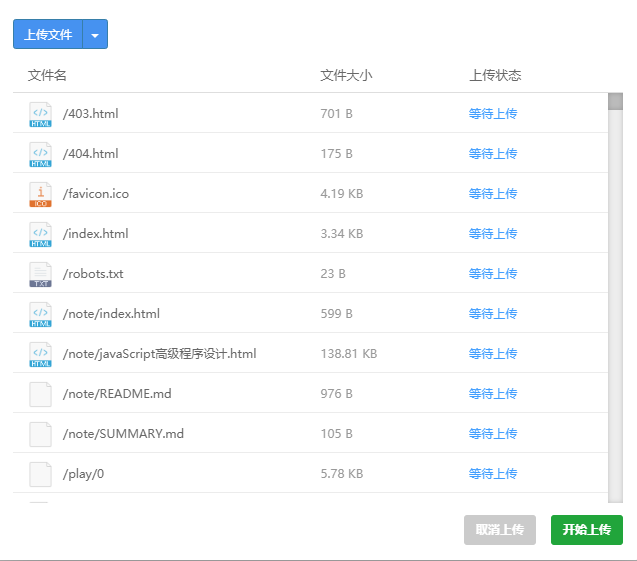637x561 pixels.
Task: Select the HTML icon for /index.html
Action: pyautogui.click(x=40, y=234)
